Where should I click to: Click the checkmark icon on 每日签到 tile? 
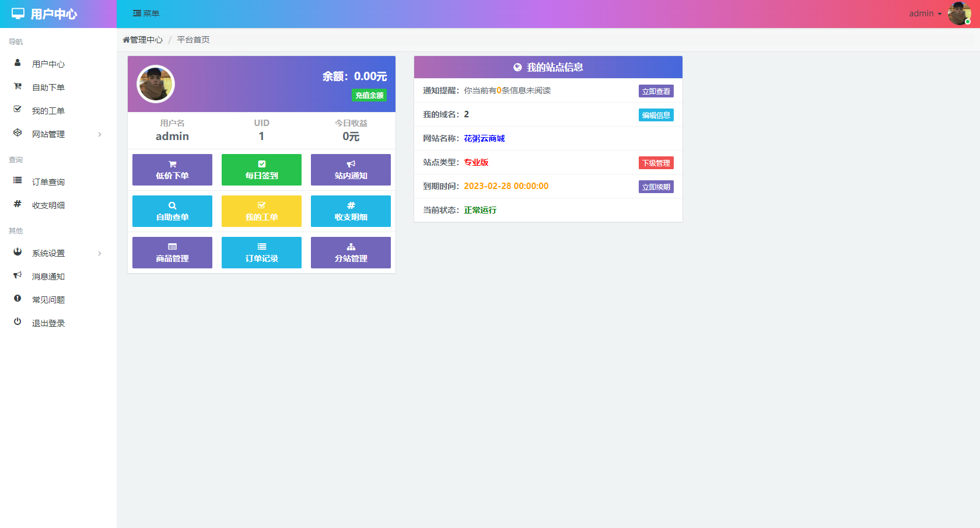pyautogui.click(x=261, y=164)
